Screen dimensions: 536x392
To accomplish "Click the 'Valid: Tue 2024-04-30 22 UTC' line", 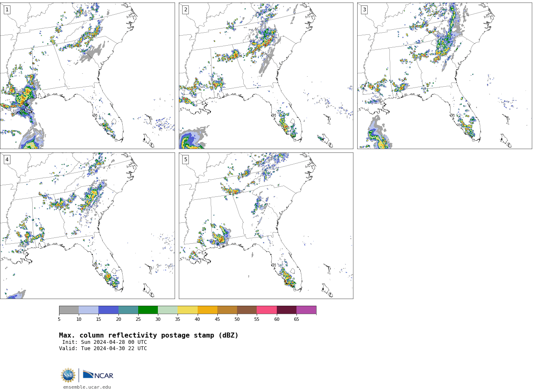I will [103, 348].
